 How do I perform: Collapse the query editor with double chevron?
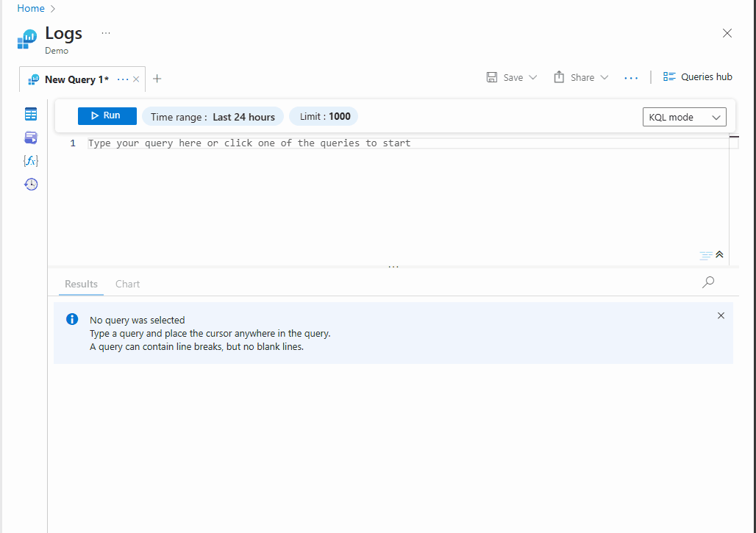click(719, 254)
